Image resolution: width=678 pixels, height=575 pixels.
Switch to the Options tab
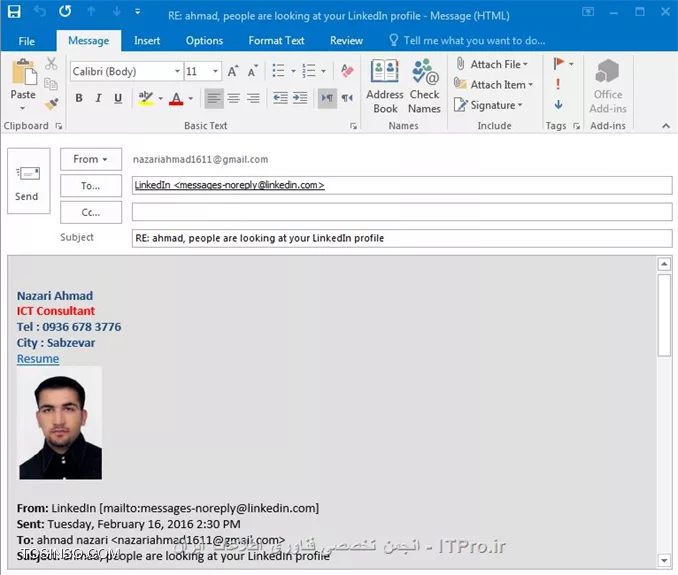(205, 41)
